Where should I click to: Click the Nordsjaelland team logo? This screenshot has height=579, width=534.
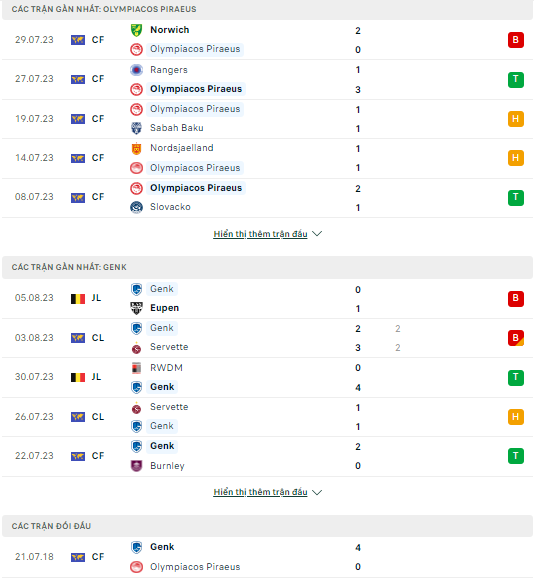click(x=136, y=148)
